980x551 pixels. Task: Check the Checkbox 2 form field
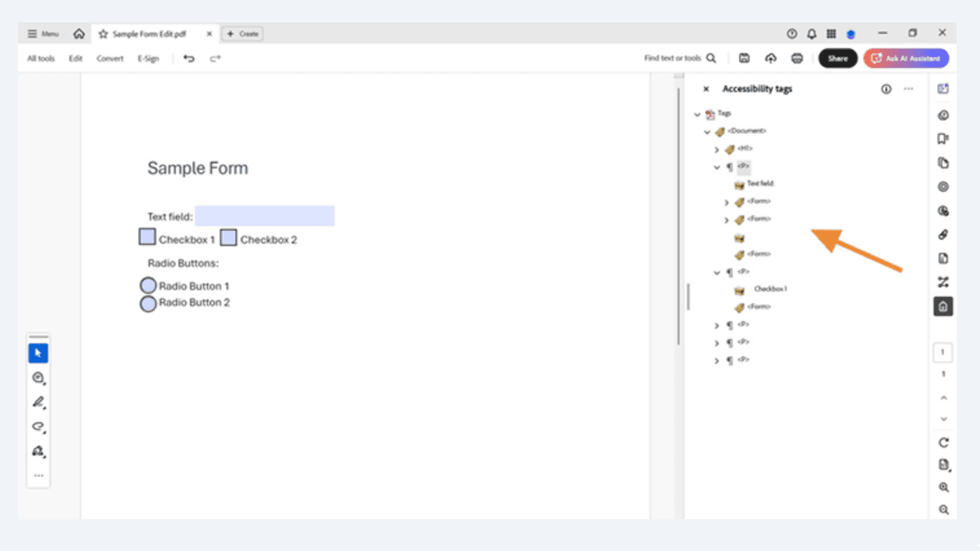click(229, 238)
